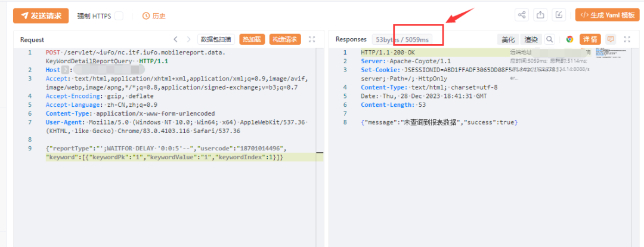Click the 53bytes / 5059ms response stats tag
Screen dimensions: 644x247
click(x=402, y=39)
